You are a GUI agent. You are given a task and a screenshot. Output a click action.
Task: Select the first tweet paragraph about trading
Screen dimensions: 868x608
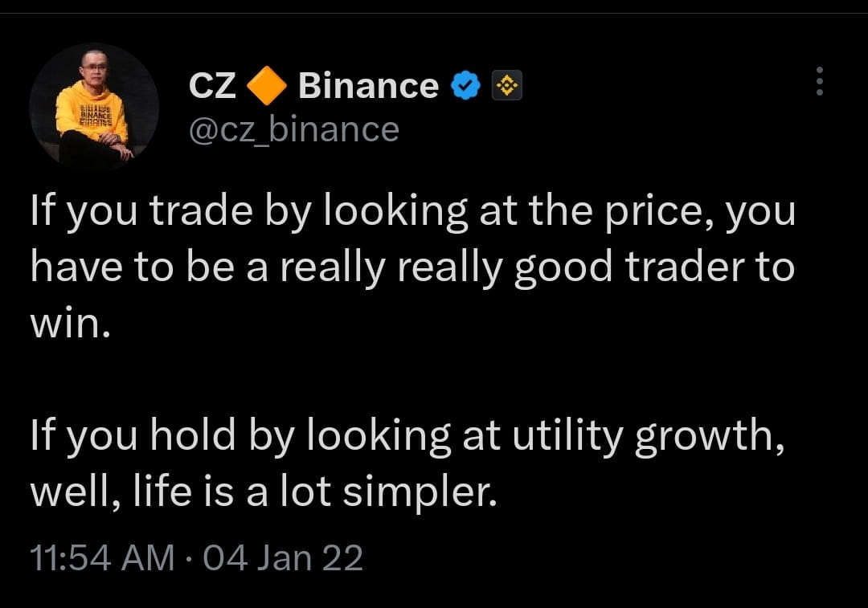[x=413, y=267]
